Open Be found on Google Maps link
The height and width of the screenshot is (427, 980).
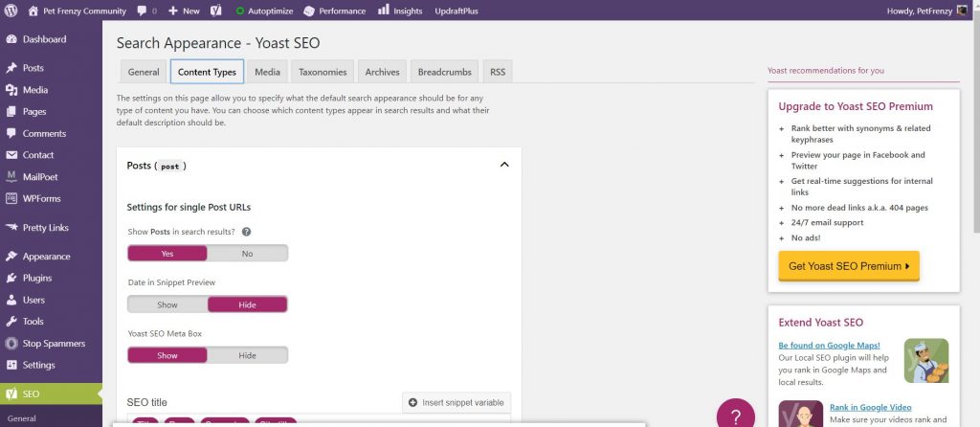click(829, 345)
